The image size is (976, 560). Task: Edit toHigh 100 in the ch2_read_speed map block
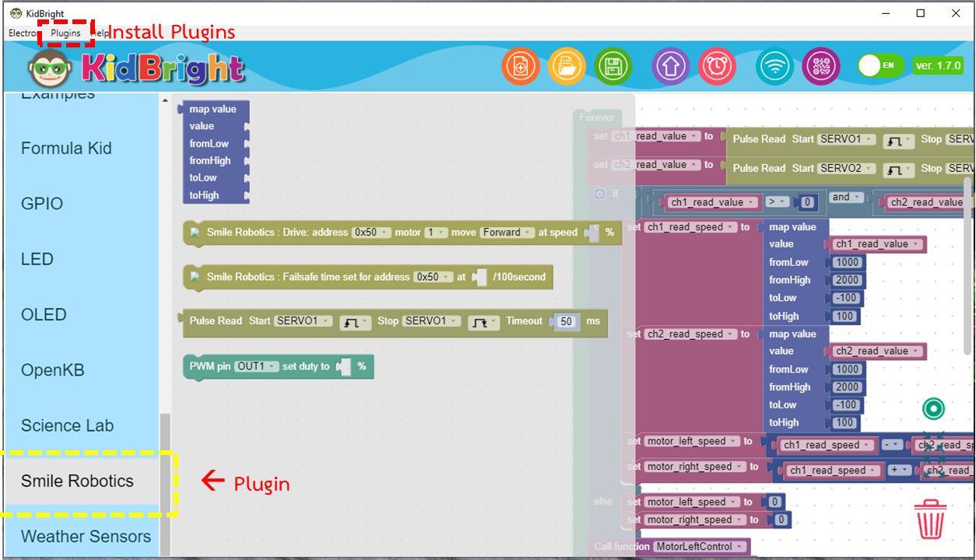point(844,423)
